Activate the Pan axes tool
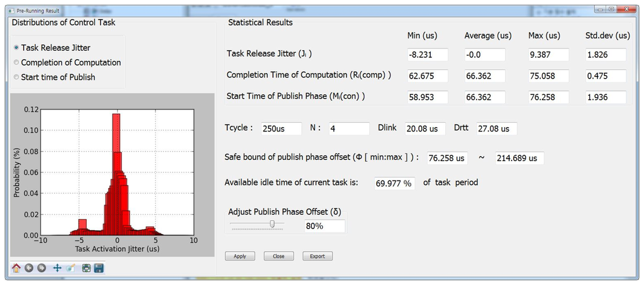This screenshot has width=644, height=285. pos(57,268)
